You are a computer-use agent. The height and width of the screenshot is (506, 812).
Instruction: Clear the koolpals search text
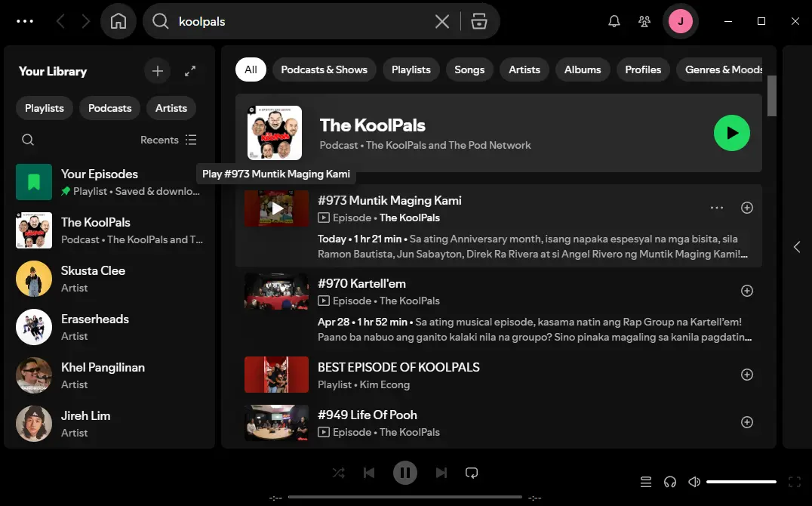(441, 21)
